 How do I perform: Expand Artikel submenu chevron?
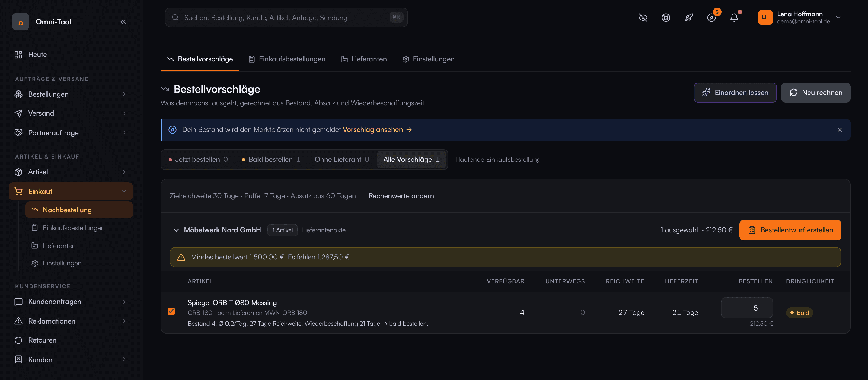click(x=124, y=172)
